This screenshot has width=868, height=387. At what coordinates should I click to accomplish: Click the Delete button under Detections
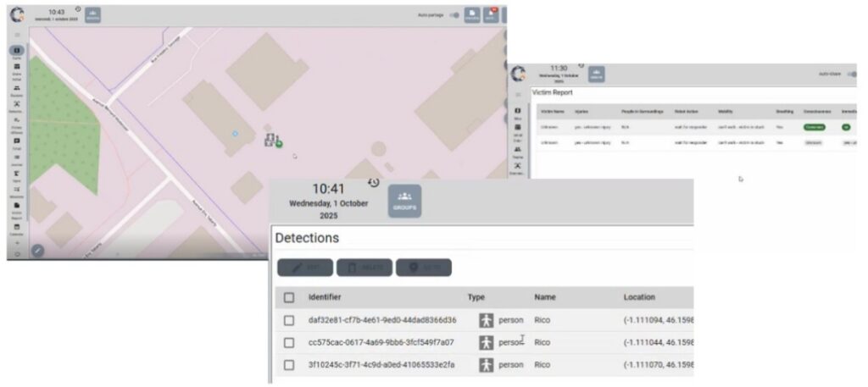tap(364, 268)
